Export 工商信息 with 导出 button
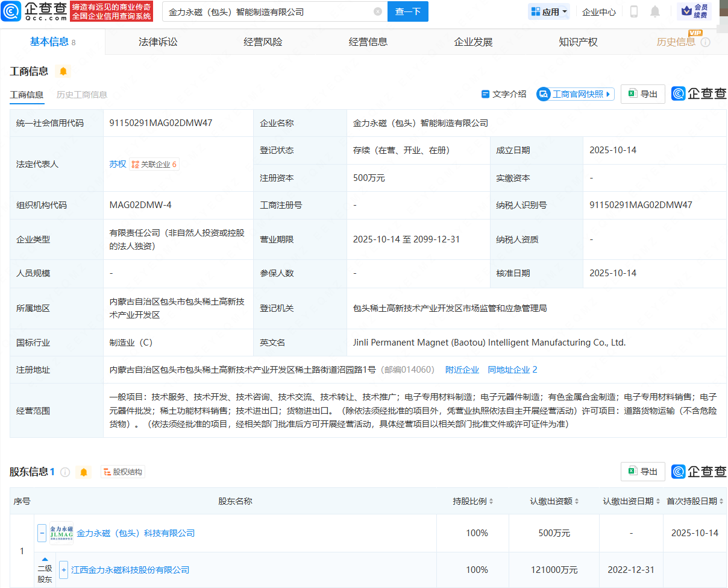This screenshot has height=588, width=728. (642, 93)
